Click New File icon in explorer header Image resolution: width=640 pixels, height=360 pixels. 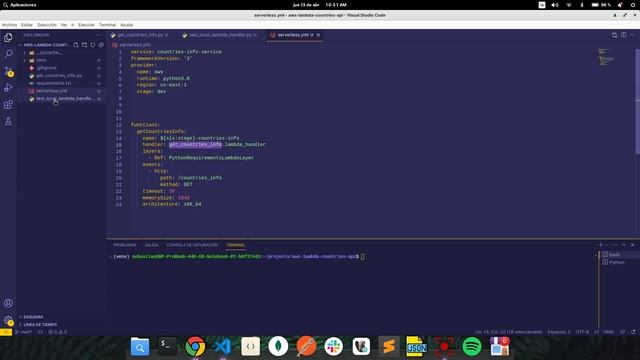(x=76, y=45)
